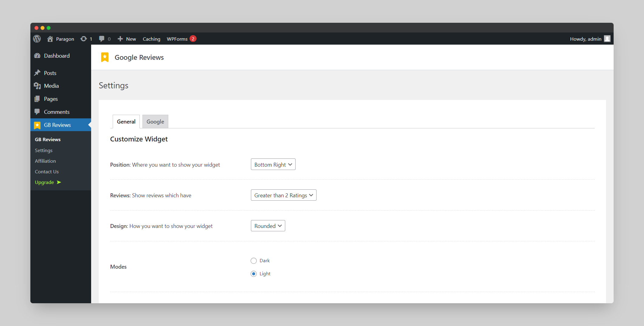Click the Google Reviews page title
The width and height of the screenshot is (644, 326).
click(139, 57)
